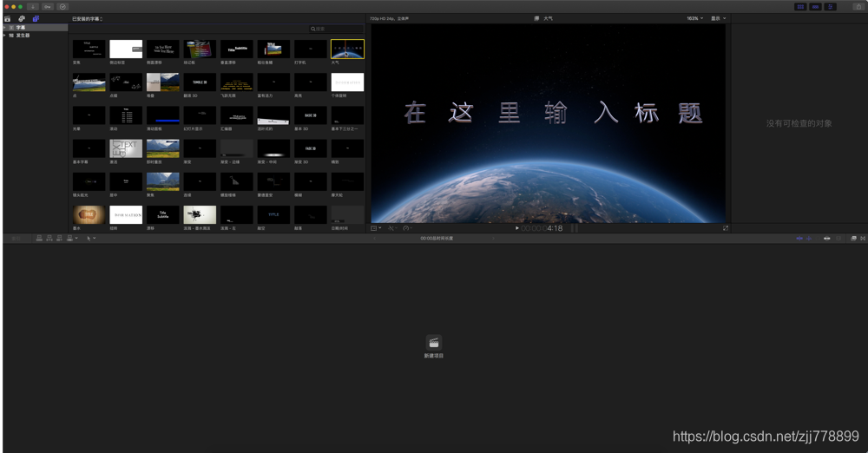Open the edit mode options arrow
The height and width of the screenshot is (453, 868).
[76, 238]
